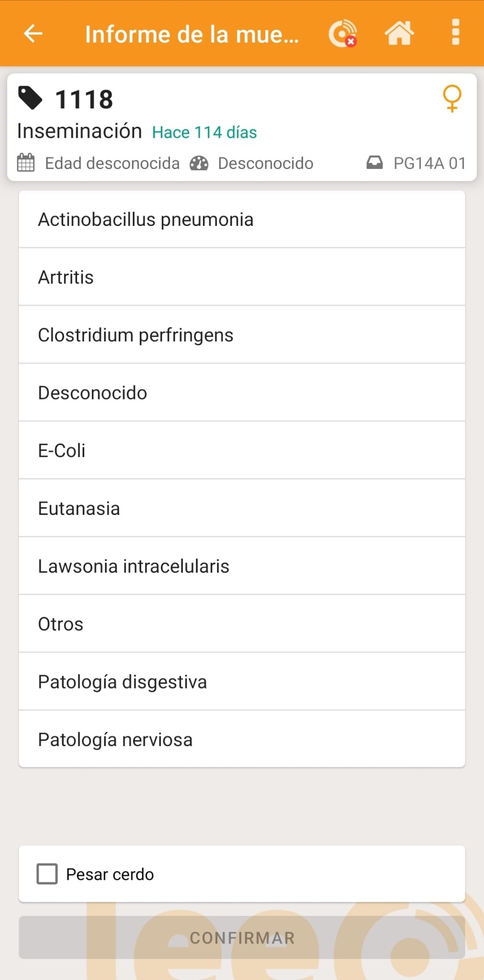Tap the female gender symbol icon
484x980 pixels.
pyautogui.click(x=452, y=98)
